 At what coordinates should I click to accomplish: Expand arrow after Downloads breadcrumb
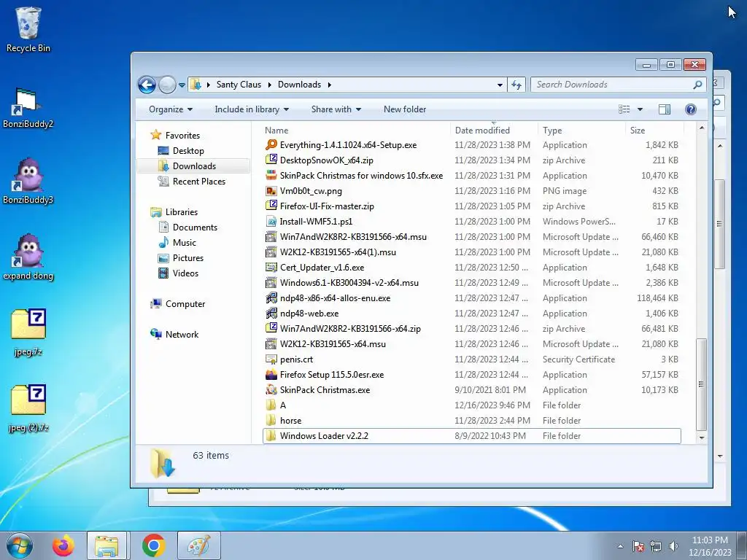point(329,85)
